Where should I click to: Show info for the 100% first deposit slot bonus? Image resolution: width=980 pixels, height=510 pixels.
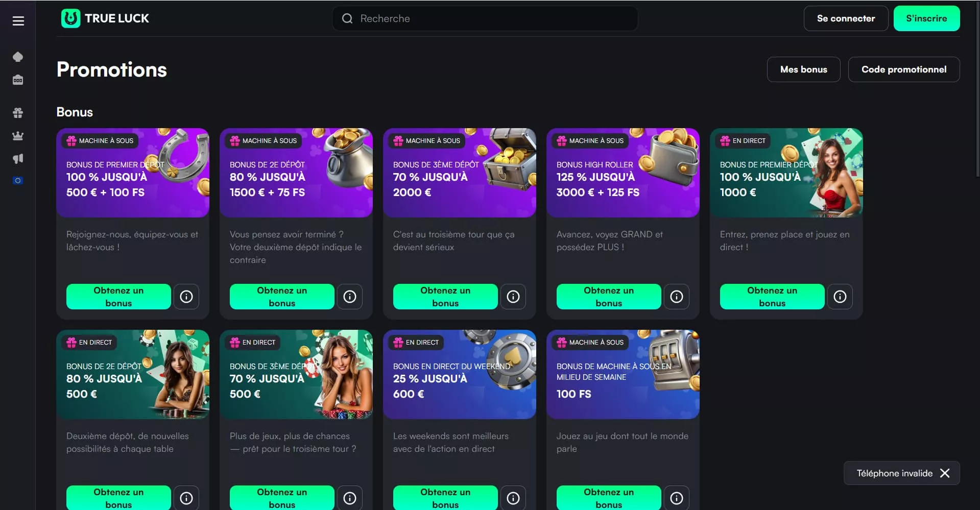pyautogui.click(x=186, y=297)
